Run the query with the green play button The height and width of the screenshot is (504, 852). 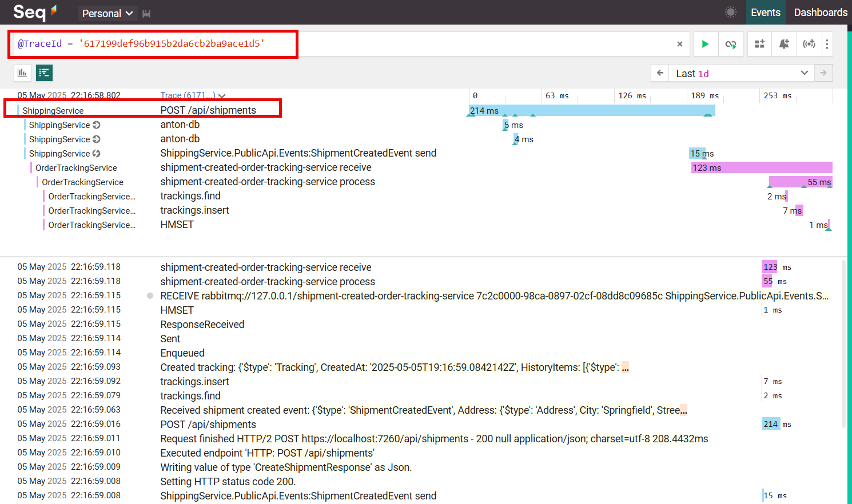[x=705, y=44]
